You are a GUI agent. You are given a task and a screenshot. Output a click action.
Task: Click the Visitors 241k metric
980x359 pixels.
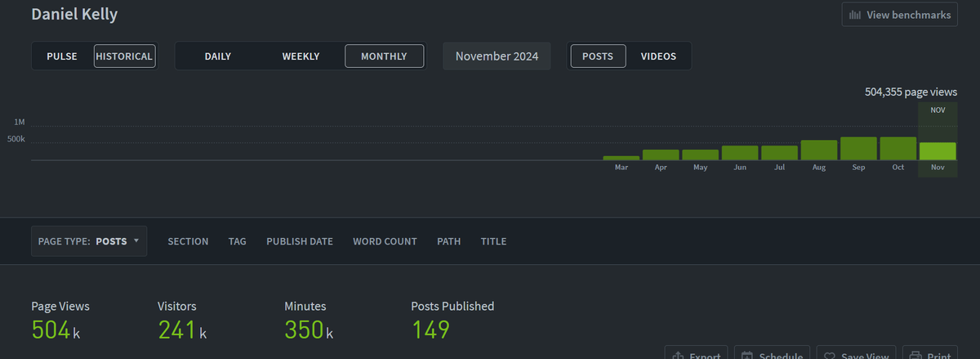pos(182,321)
